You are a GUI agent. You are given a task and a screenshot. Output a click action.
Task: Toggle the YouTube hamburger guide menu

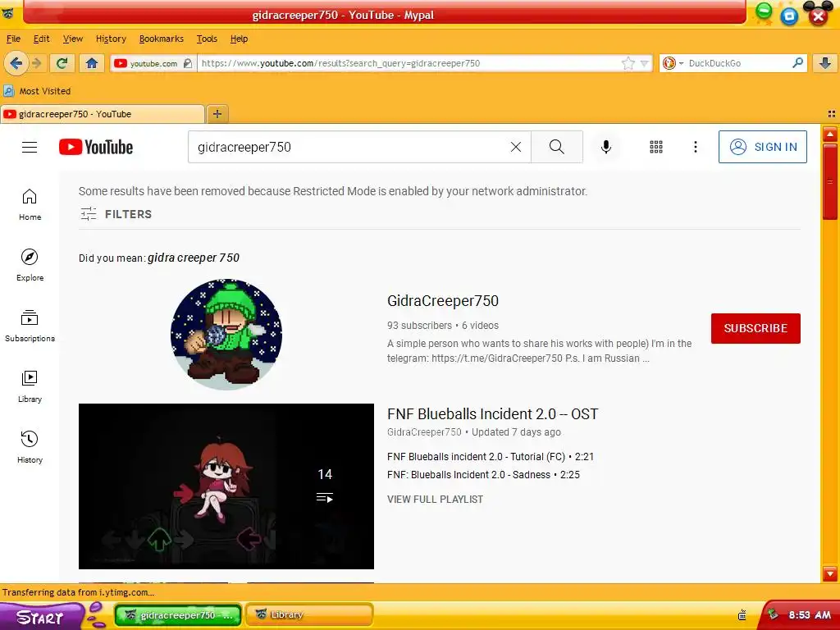click(x=30, y=147)
